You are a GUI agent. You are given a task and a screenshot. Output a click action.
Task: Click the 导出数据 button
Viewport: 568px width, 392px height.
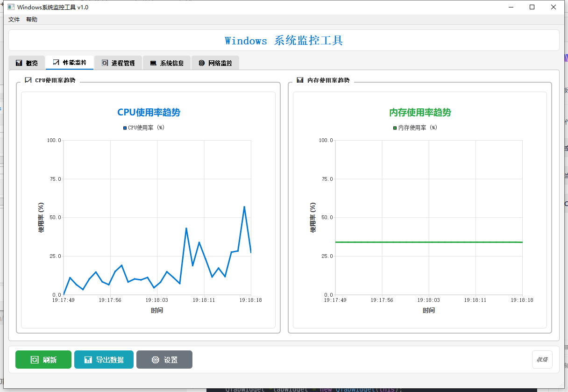click(104, 360)
